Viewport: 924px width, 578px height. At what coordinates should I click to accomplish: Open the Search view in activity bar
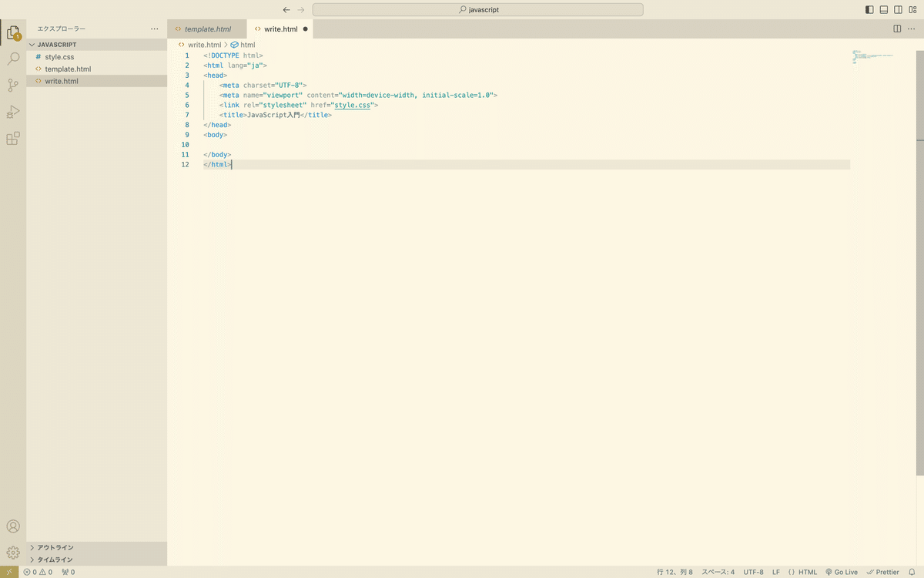point(13,59)
